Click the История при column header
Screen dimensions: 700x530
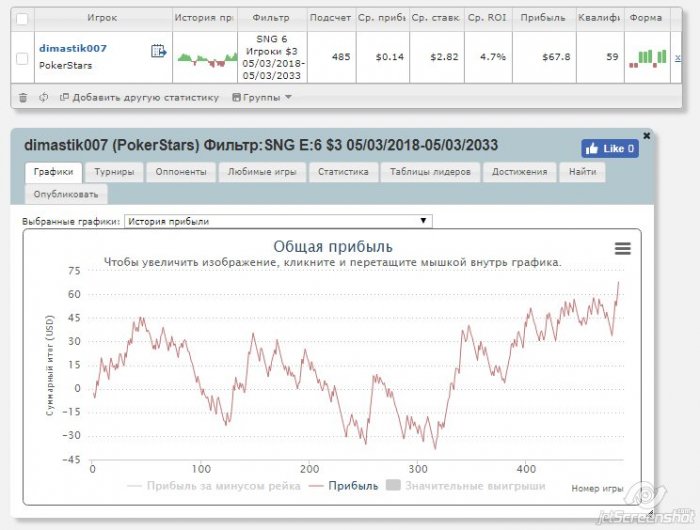(204, 18)
